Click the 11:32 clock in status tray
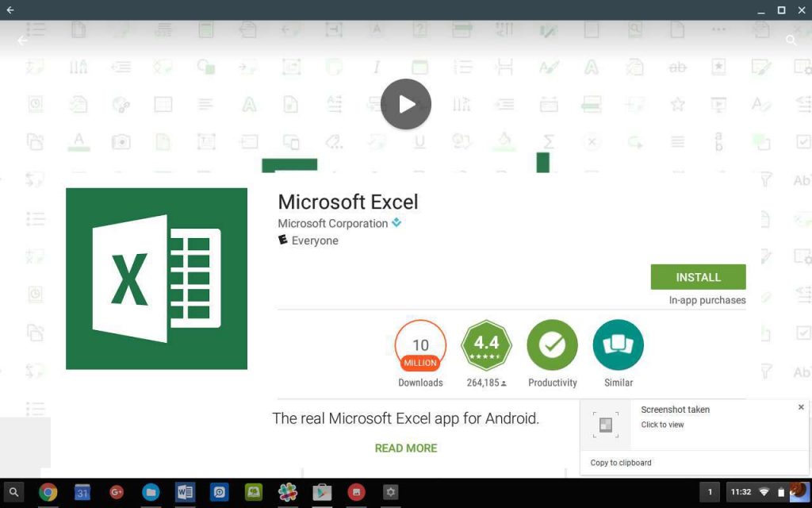 click(x=741, y=492)
